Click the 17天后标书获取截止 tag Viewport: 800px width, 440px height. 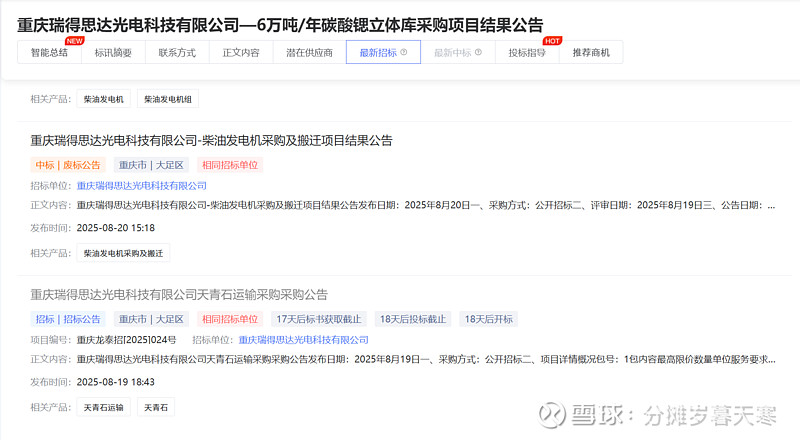click(319, 319)
